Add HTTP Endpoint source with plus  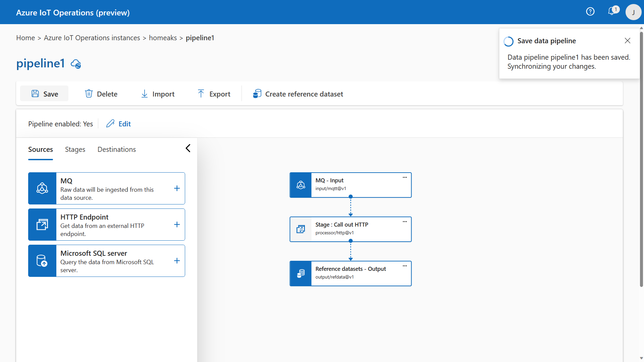coord(177,225)
